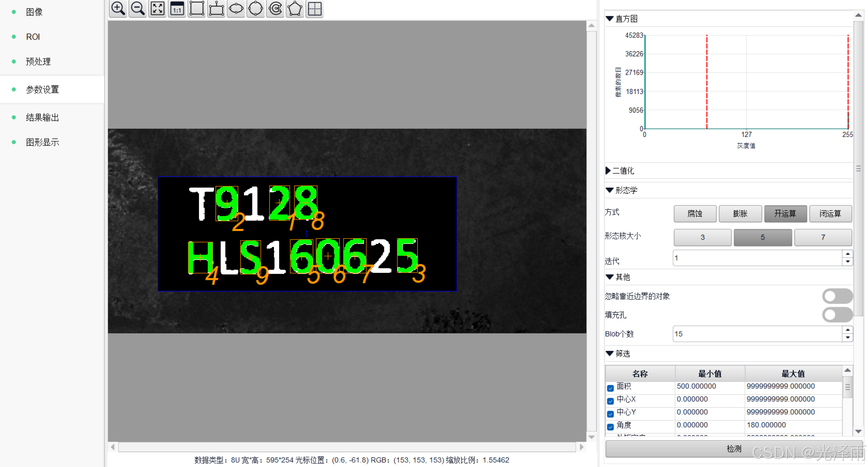Select the rotated rectangle ROI tool

click(216, 8)
